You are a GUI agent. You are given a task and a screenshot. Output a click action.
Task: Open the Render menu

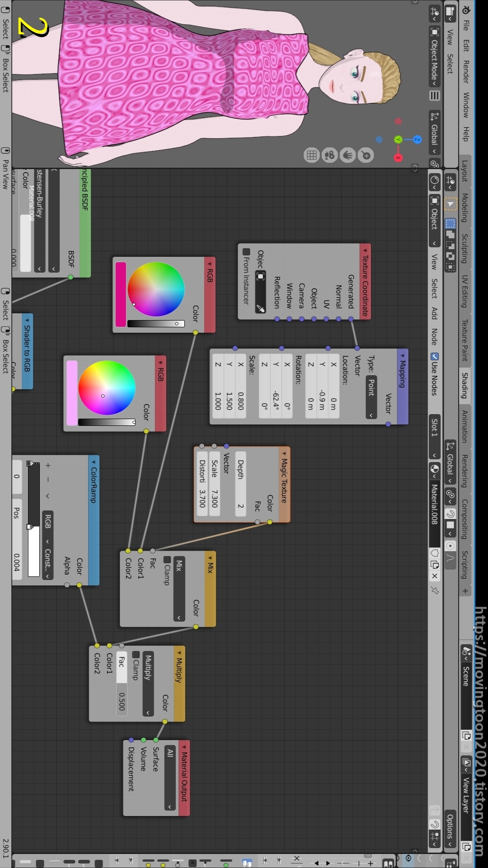466,71
